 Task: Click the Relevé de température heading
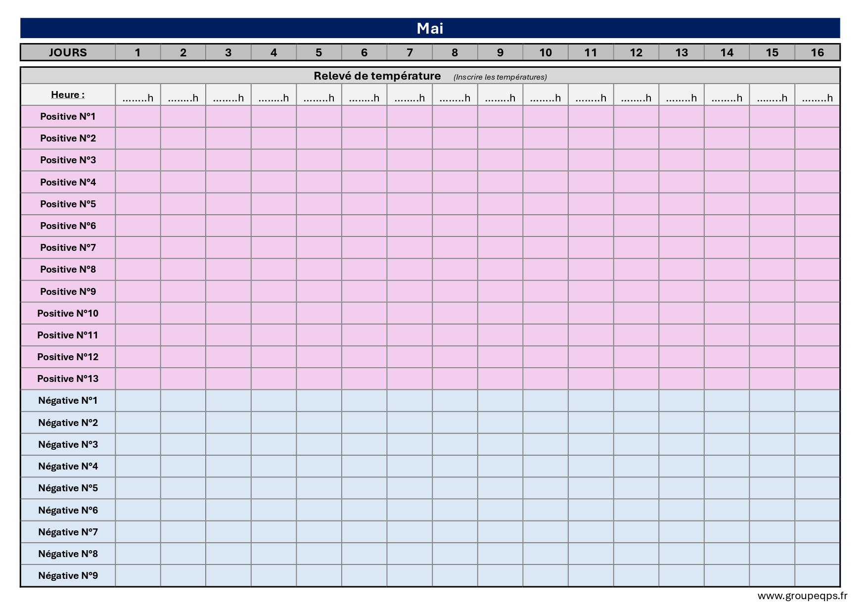(x=377, y=76)
